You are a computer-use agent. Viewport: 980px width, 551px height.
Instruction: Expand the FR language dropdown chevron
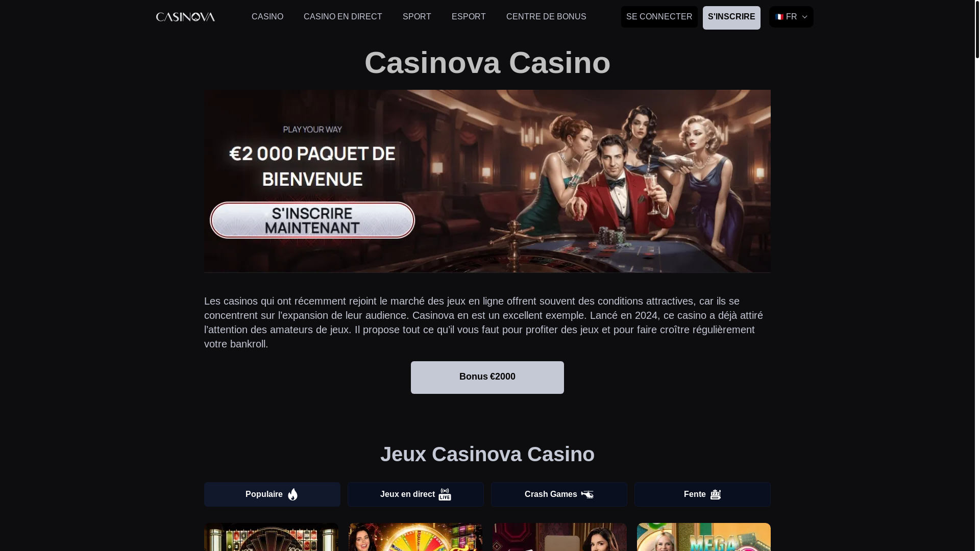[x=804, y=17]
